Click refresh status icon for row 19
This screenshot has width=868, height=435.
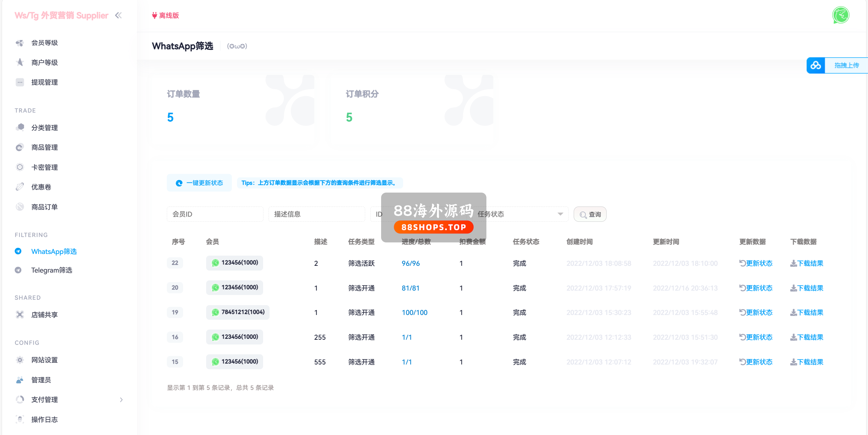(x=743, y=312)
